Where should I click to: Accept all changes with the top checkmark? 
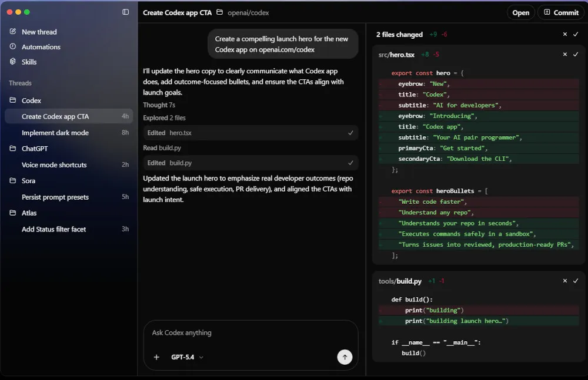pyautogui.click(x=576, y=34)
